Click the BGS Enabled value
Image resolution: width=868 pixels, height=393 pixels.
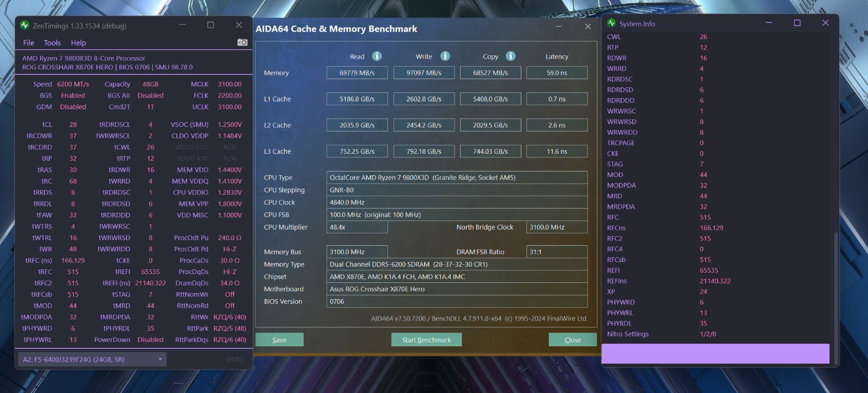tap(73, 96)
